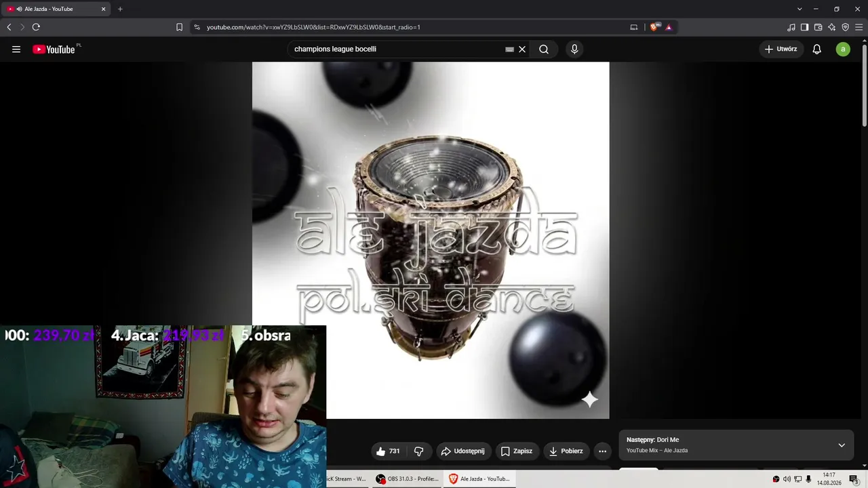Clear the search query with X
This screenshot has height=488, width=868.
522,49
